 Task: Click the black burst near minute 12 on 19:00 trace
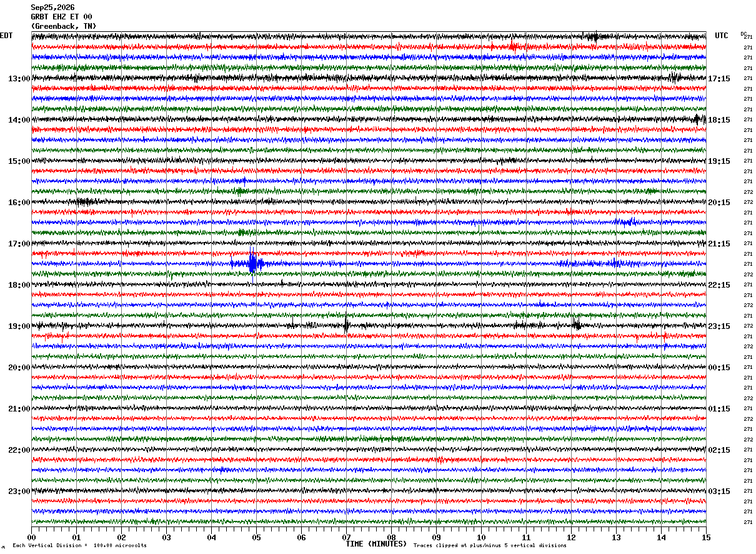(576, 324)
